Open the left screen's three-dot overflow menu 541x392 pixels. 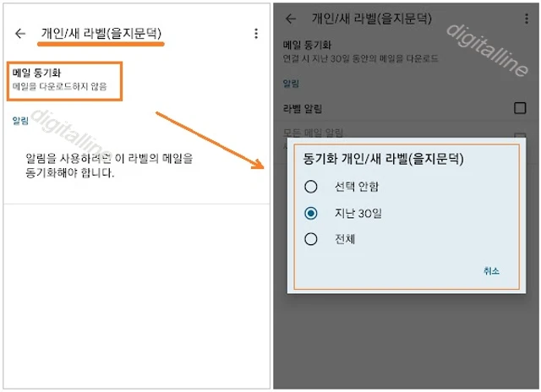click(256, 34)
